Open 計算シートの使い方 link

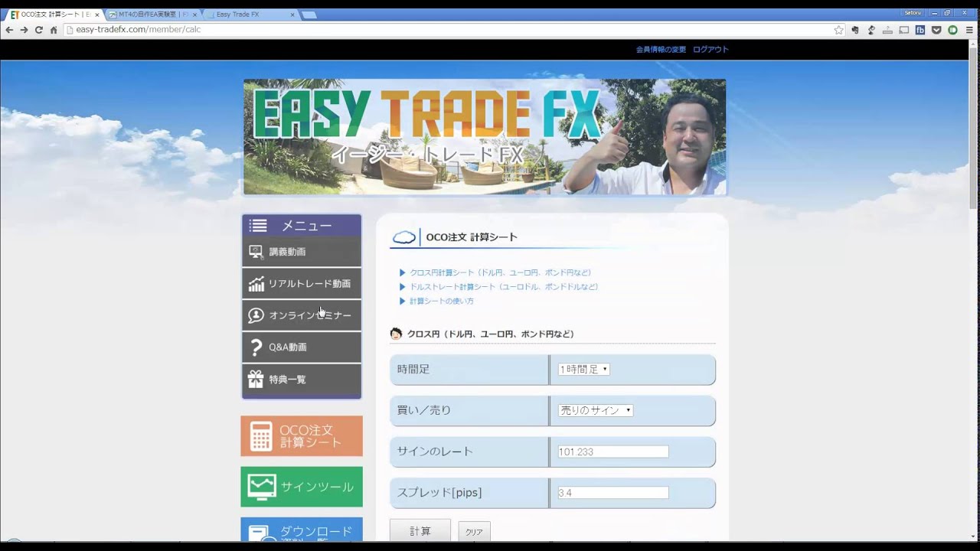point(442,302)
